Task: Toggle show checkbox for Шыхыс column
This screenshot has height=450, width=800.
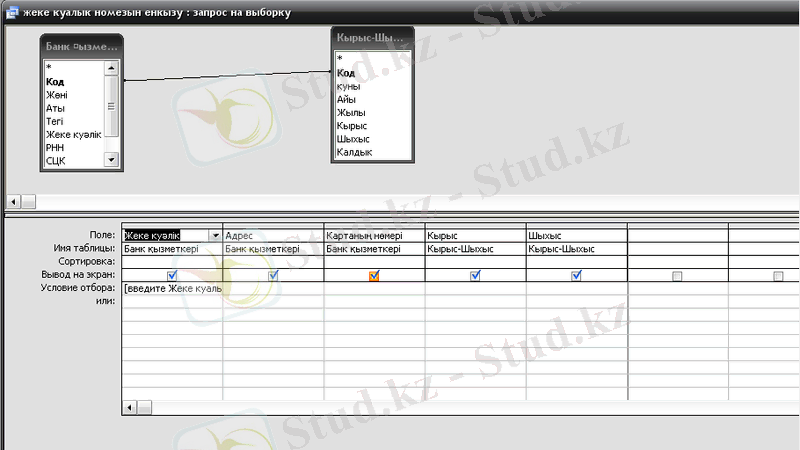Action: pos(576,276)
